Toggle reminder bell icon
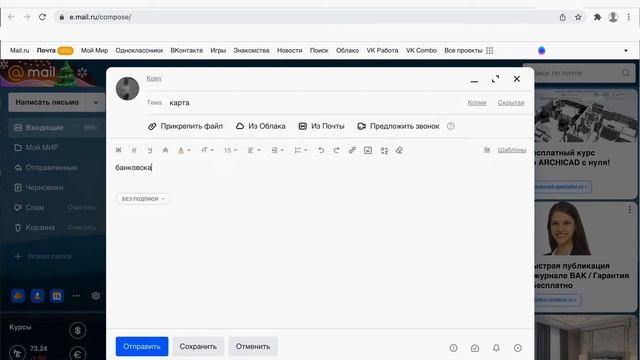Viewport: 640px width, 360px height. coord(496,348)
